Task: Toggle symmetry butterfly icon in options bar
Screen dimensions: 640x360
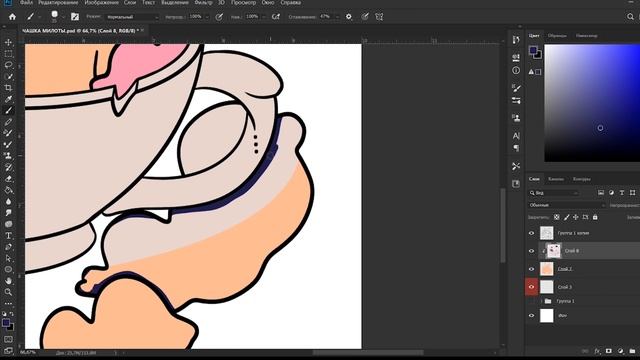Action: (x=379, y=17)
